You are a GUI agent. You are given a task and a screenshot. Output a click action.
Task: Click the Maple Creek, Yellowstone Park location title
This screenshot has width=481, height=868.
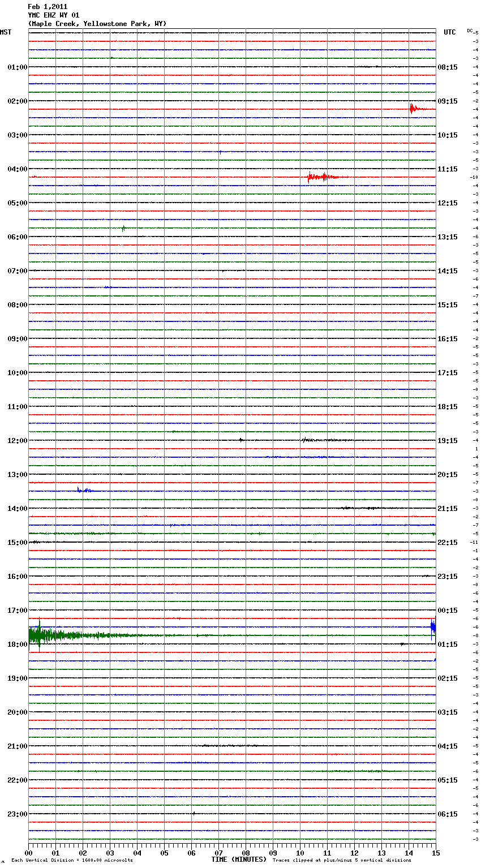97,24
